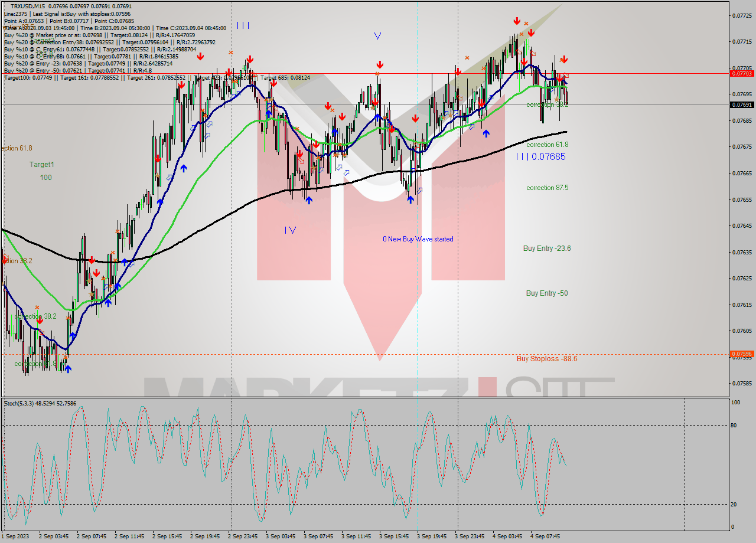This screenshot has height=543, width=756.
Task: Click the 'I I I 0.07685' wave label
Action: (540, 156)
